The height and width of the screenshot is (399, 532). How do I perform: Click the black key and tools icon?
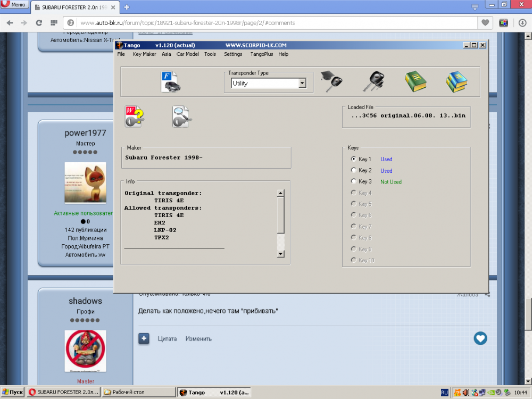[x=373, y=81]
